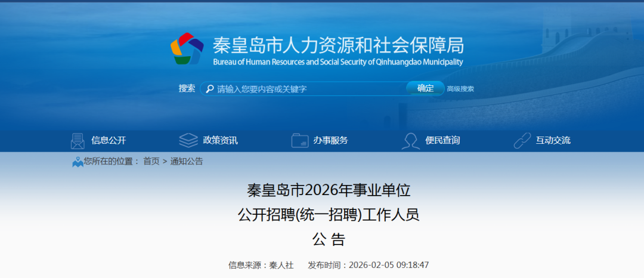The height and width of the screenshot is (278, 644).
Task: Select the 办事服务 navigation label
Action: 330,141
